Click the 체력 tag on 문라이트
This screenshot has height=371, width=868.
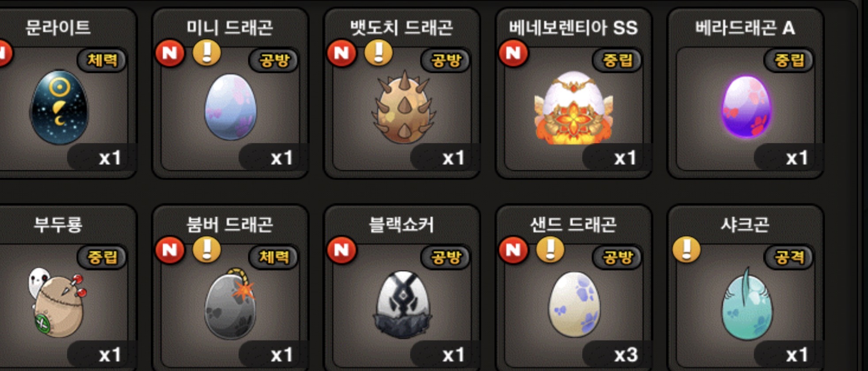coord(102,60)
